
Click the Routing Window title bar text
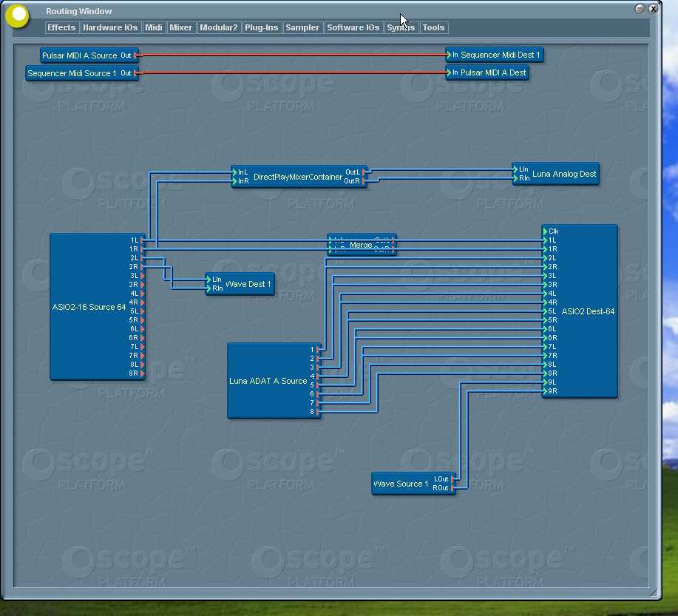point(78,11)
